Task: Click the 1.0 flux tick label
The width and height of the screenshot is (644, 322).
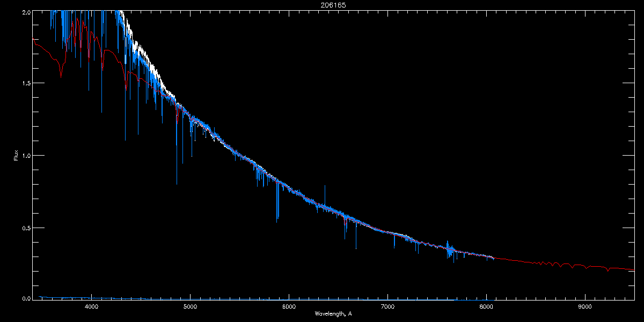Action: coord(26,155)
